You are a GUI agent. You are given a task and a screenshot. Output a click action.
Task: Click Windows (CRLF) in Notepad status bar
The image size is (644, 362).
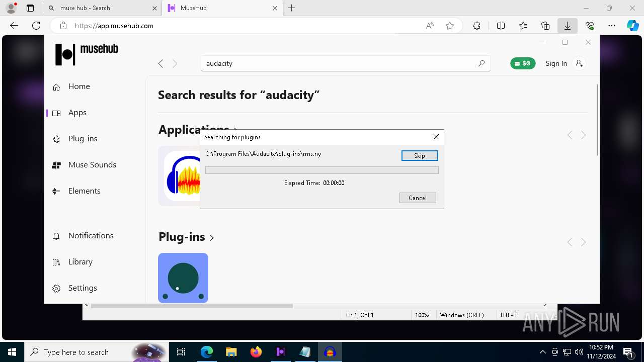pos(462,315)
